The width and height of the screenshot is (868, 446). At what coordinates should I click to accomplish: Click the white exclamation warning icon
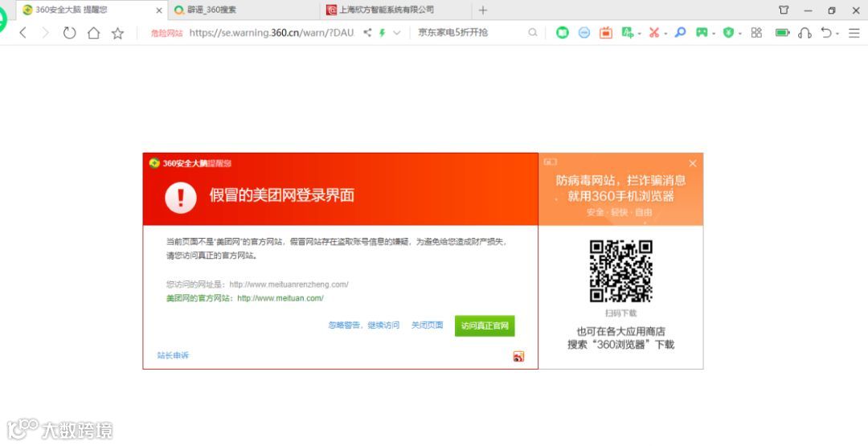point(181,197)
